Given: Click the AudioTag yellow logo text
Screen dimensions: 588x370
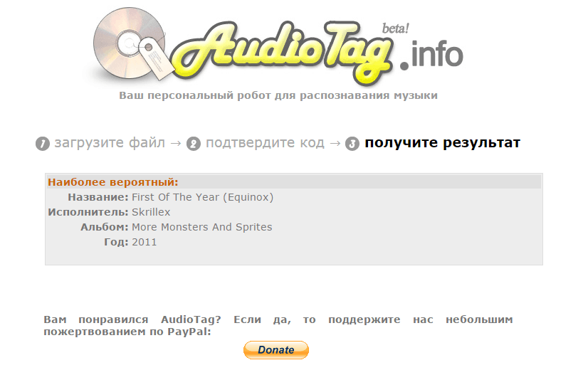Looking at the screenshot, I should pos(283,51).
